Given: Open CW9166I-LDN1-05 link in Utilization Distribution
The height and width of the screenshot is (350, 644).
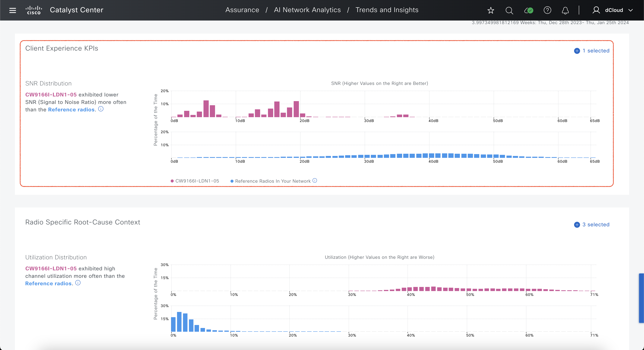Looking at the screenshot, I should click(51, 268).
